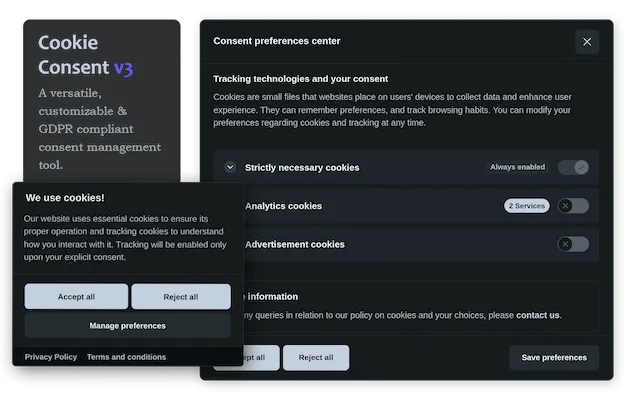This screenshot has height=400, width=631.
Task: Click the Cookie Consent v3 title
Action: [x=85, y=56]
